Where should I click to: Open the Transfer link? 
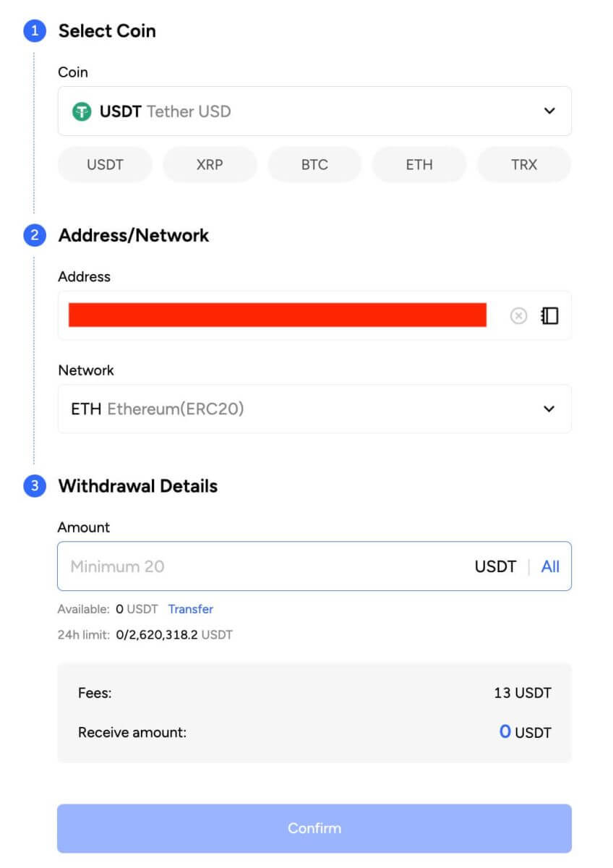point(191,609)
